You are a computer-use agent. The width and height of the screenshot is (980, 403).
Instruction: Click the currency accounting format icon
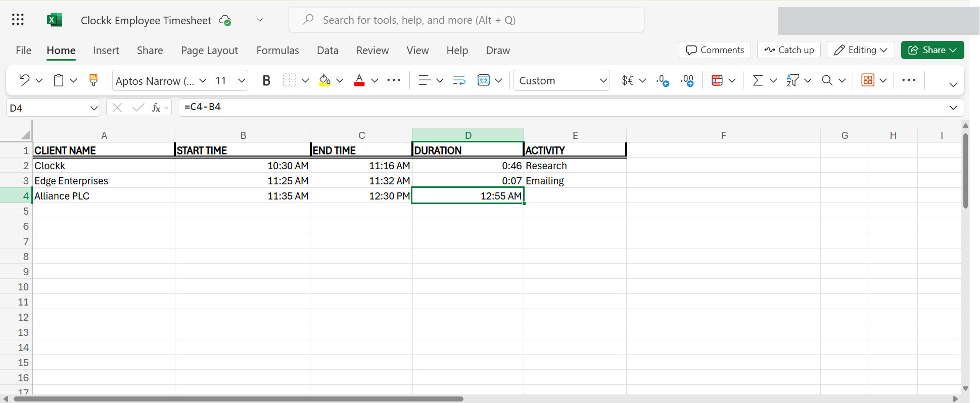[x=628, y=80]
